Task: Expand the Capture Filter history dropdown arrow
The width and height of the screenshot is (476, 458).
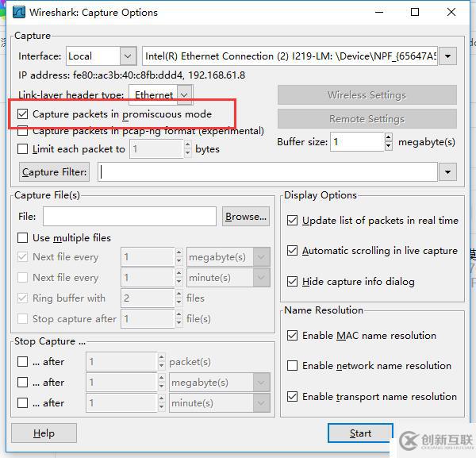Action: click(x=447, y=172)
